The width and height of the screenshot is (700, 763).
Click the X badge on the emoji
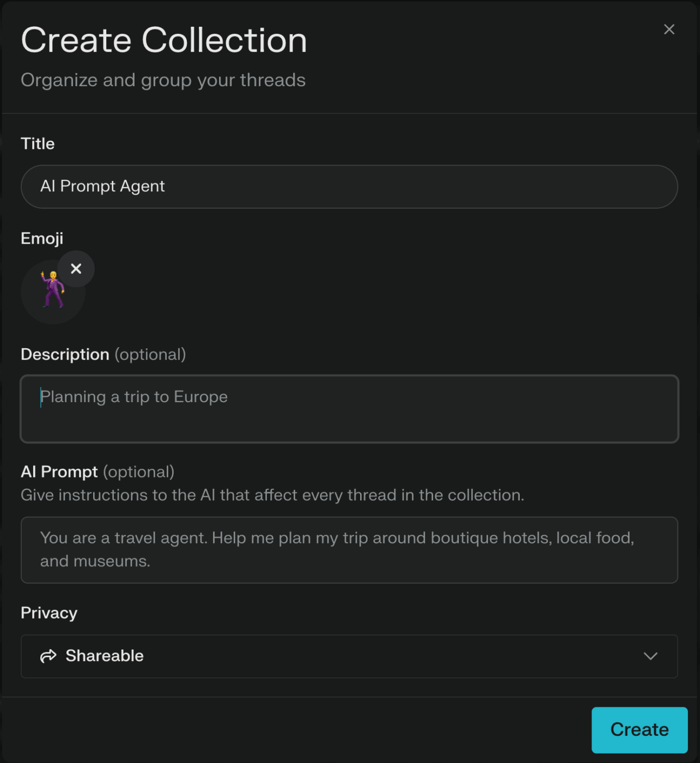pos(76,268)
